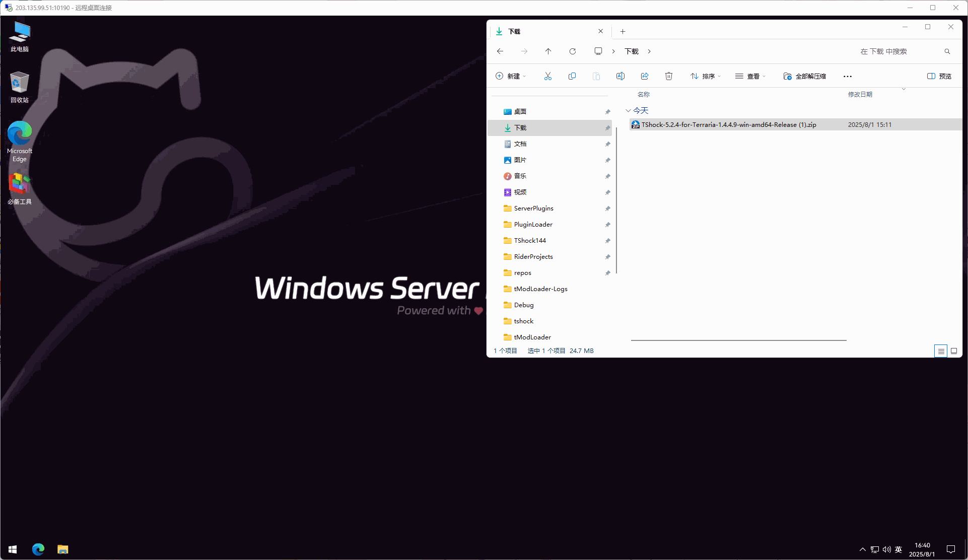The width and height of the screenshot is (968, 560).
Task: Open the 新建 dropdown
Action: pos(511,76)
